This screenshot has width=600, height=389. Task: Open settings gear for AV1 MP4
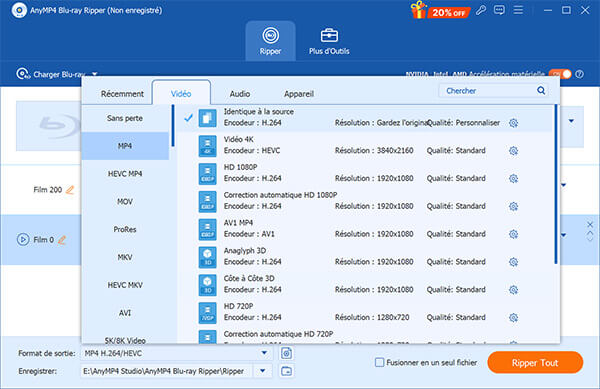(514, 234)
